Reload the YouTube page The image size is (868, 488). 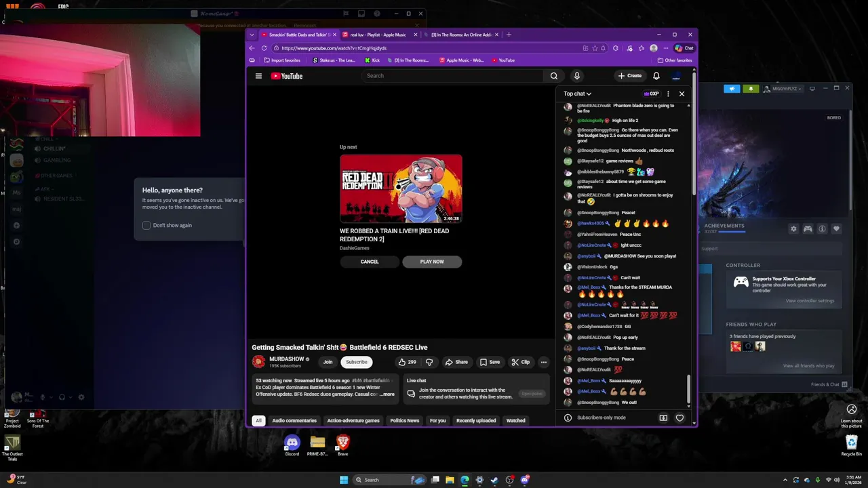click(264, 48)
